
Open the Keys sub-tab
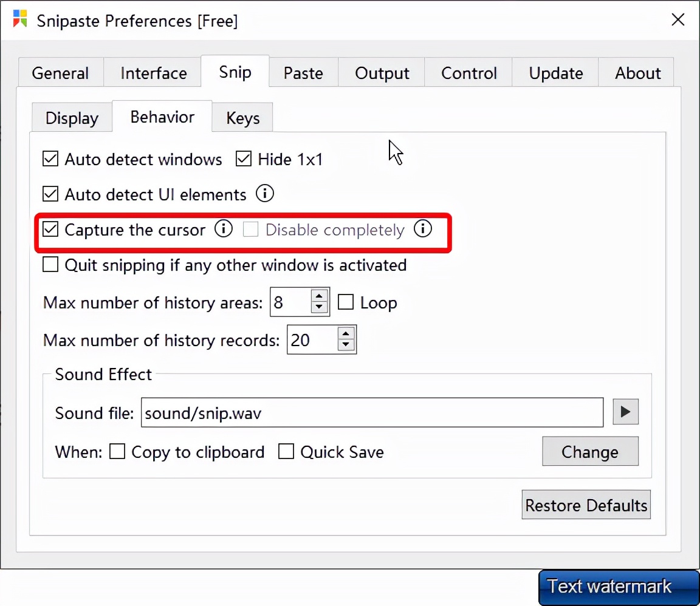click(x=242, y=118)
